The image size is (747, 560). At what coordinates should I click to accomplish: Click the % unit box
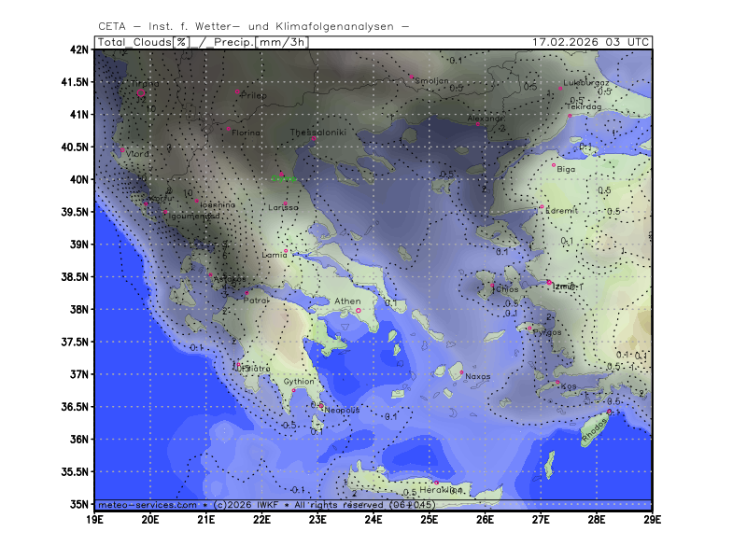pos(180,42)
